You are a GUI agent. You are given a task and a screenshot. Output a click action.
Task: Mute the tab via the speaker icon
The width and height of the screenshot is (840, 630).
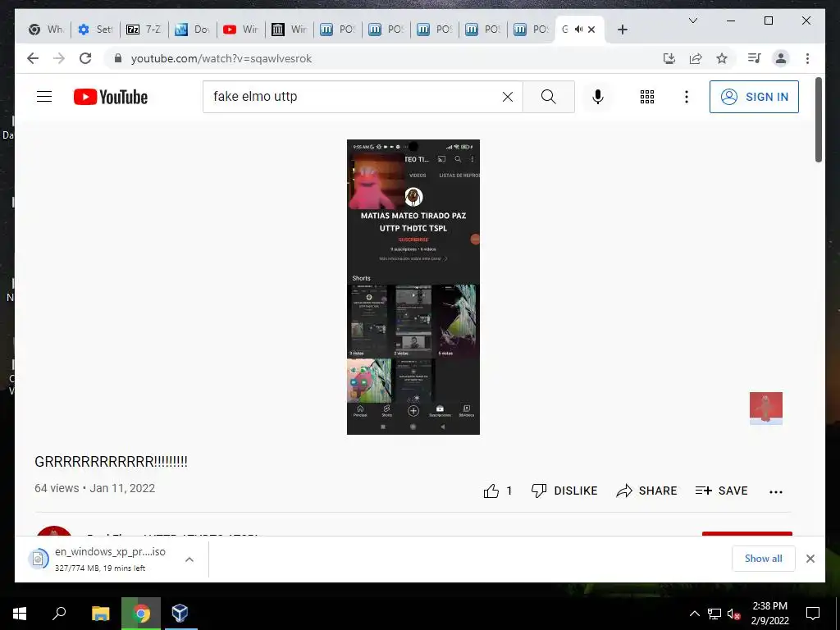(578, 30)
